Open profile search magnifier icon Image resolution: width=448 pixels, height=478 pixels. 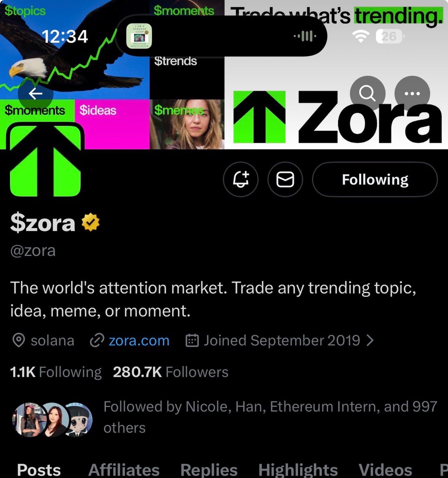pyautogui.click(x=367, y=93)
